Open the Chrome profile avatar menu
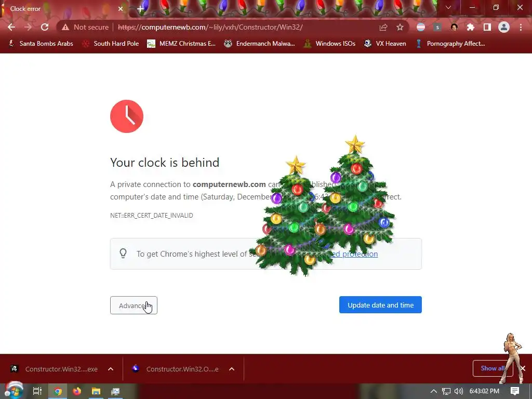 pyautogui.click(x=504, y=27)
